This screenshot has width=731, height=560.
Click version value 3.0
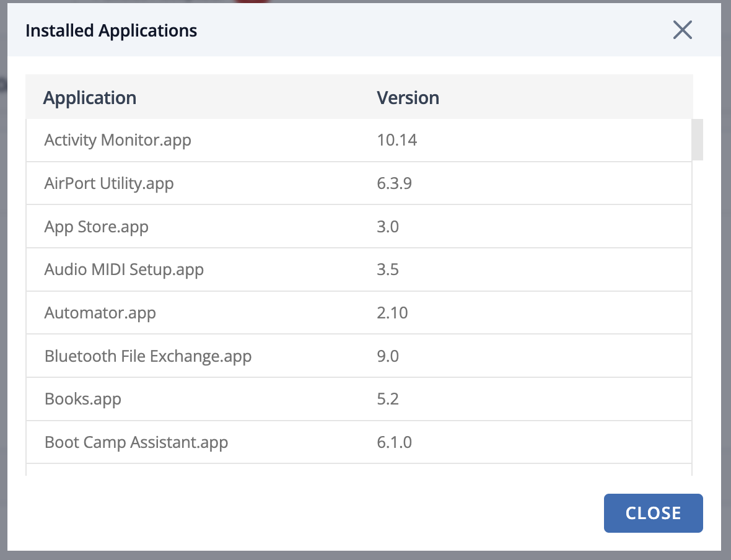(x=388, y=227)
